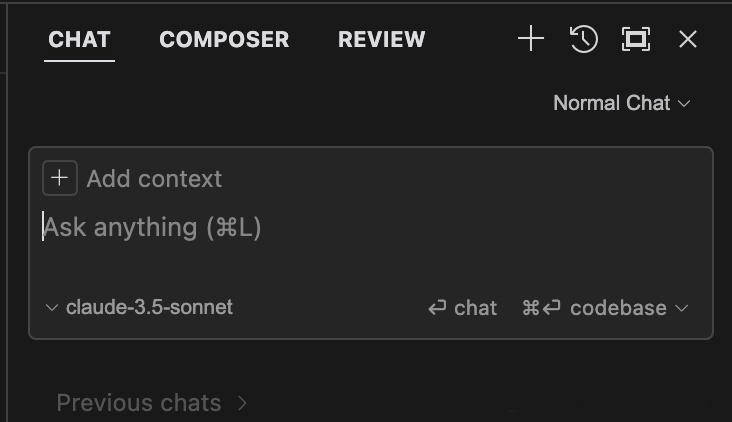Expand the chevron left of claude-3.5-sonnet
Viewport: 732px width, 422px height.
click(x=51, y=308)
